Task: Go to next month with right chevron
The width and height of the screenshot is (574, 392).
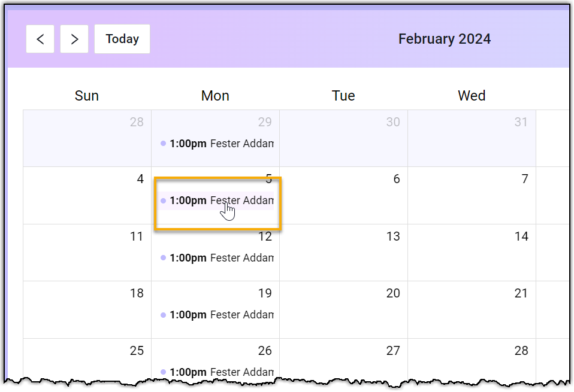Action: click(74, 39)
